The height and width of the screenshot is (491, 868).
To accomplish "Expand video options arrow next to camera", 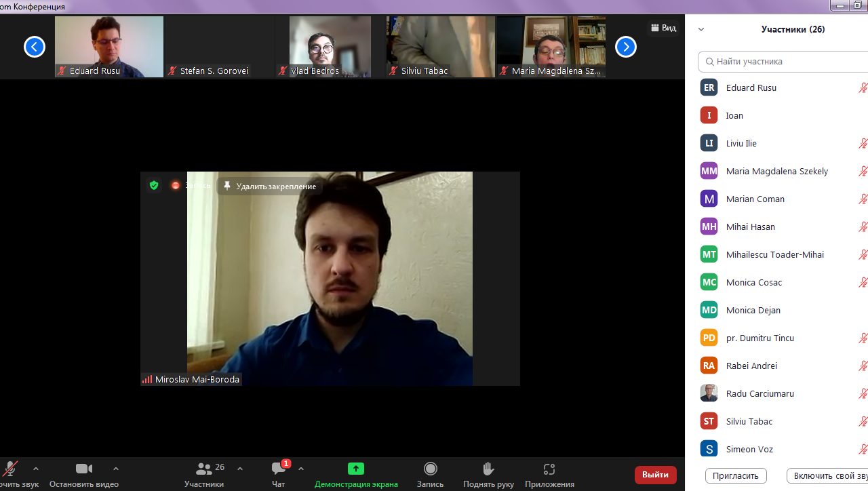I will (116, 469).
